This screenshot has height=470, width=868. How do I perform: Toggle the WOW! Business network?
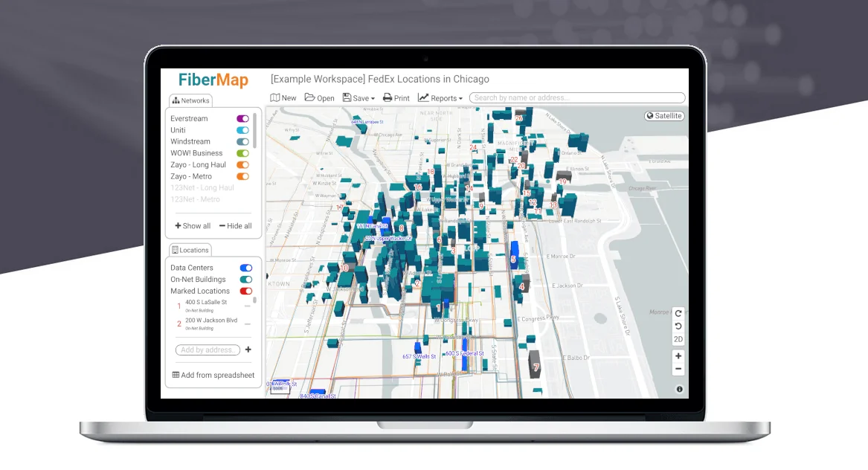click(x=242, y=153)
